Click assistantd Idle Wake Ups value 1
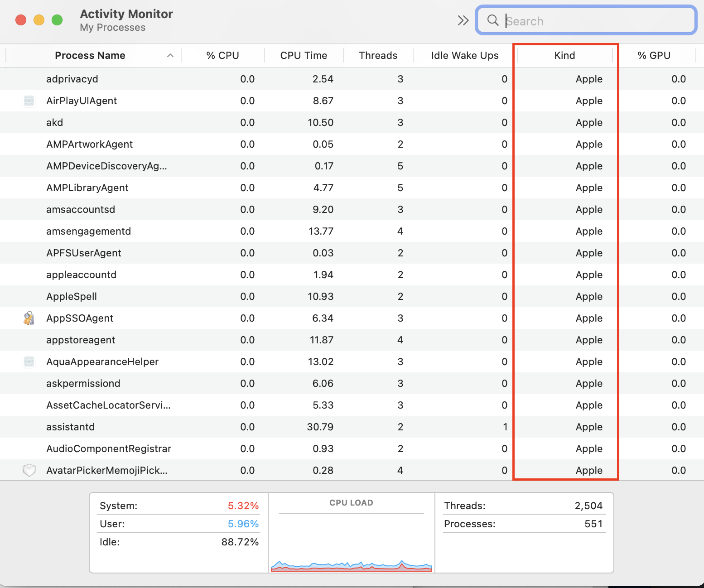Viewport: 704px width, 588px height. click(505, 427)
